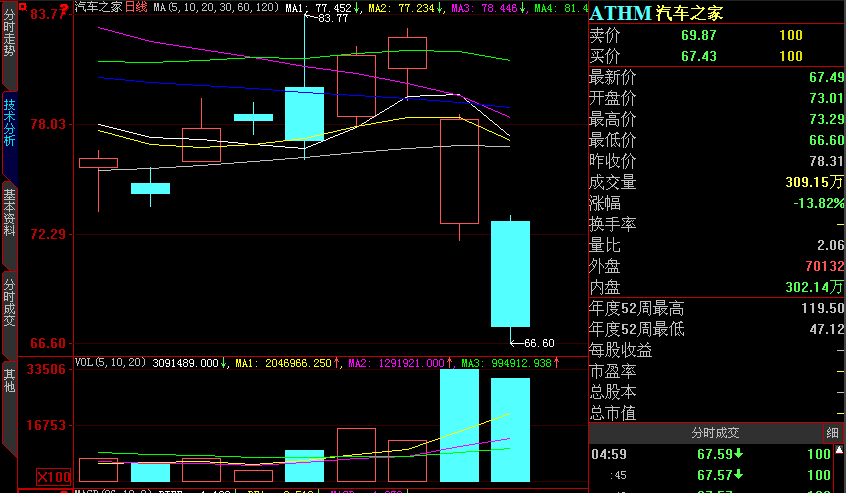
Task: Click the :45 trade row price 67.57
Action: click(715, 475)
